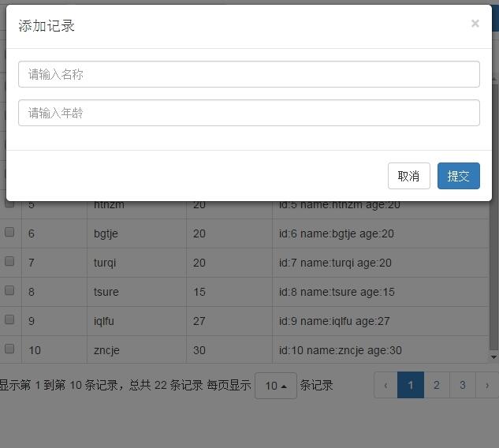Check the row 7 turqi checkbox
The width and height of the screenshot is (499, 448).
(x=9, y=262)
